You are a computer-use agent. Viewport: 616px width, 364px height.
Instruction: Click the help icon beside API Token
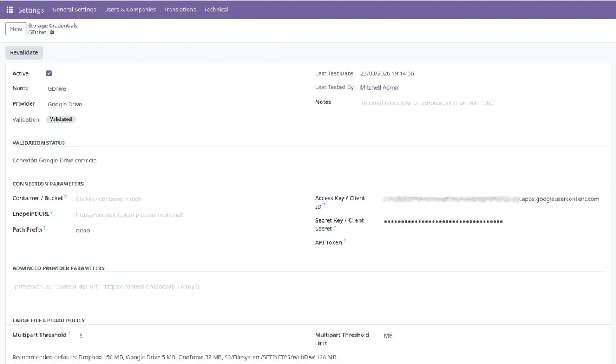coord(345,241)
